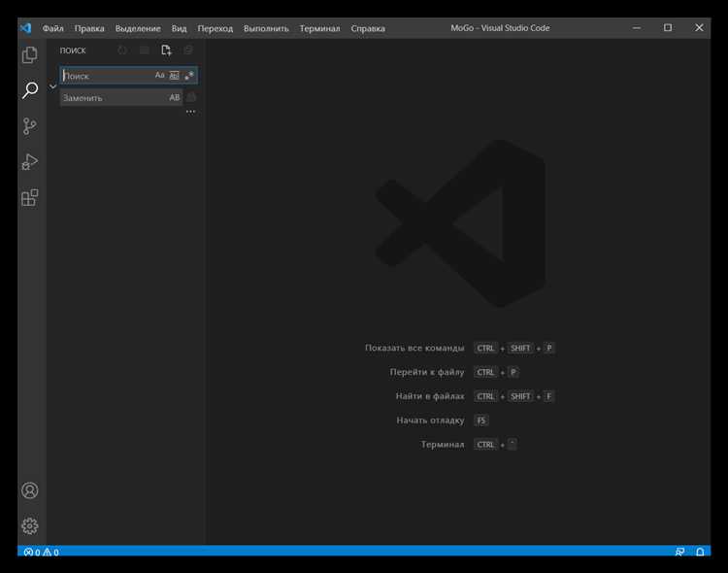Toggle Use Regular Expression in search box

(189, 76)
